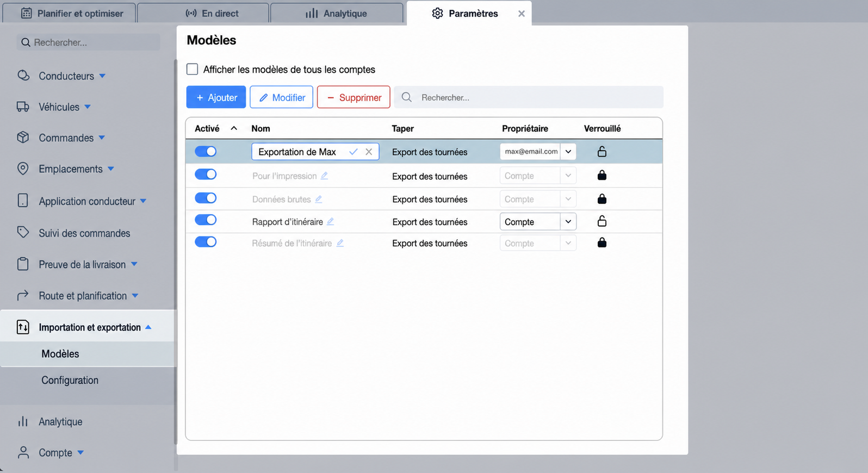Collapse Importation et exportation section arrow
The width and height of the screenshot is (868, 473).
[148, 327]
